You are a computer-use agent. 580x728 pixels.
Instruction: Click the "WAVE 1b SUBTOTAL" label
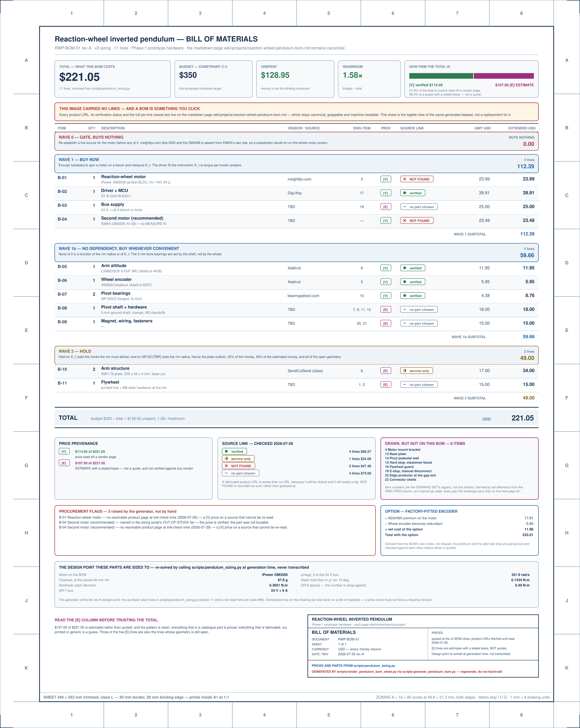(469, 337)
